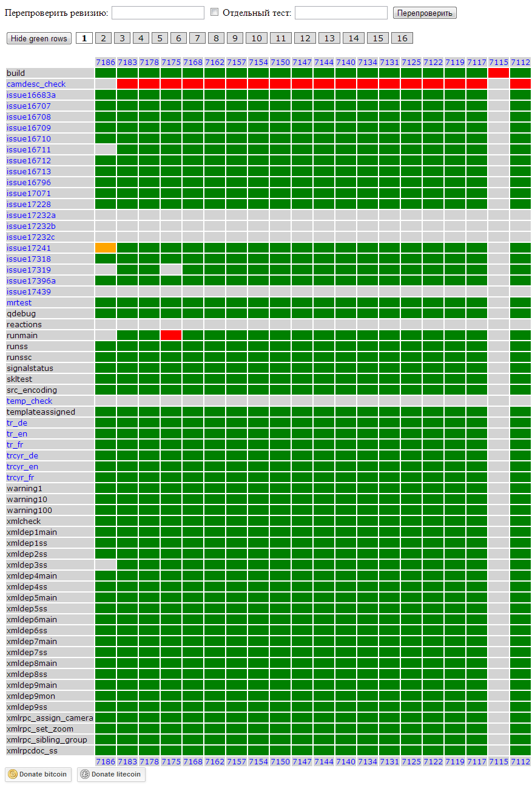This screenshot has width=532, height=785.
Task: Click the 'xmlcheck' row label
Action: click(x=24, y=521)
